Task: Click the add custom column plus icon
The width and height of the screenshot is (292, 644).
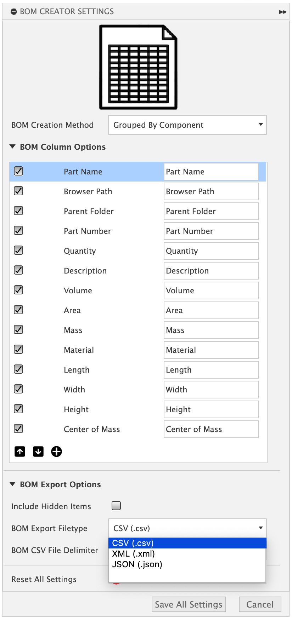Action: point(56,452)
